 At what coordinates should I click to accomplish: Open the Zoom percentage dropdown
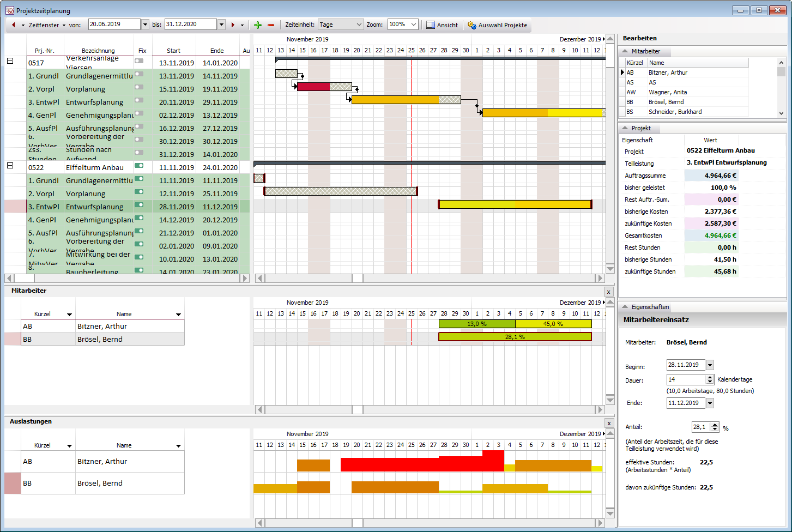402,25
